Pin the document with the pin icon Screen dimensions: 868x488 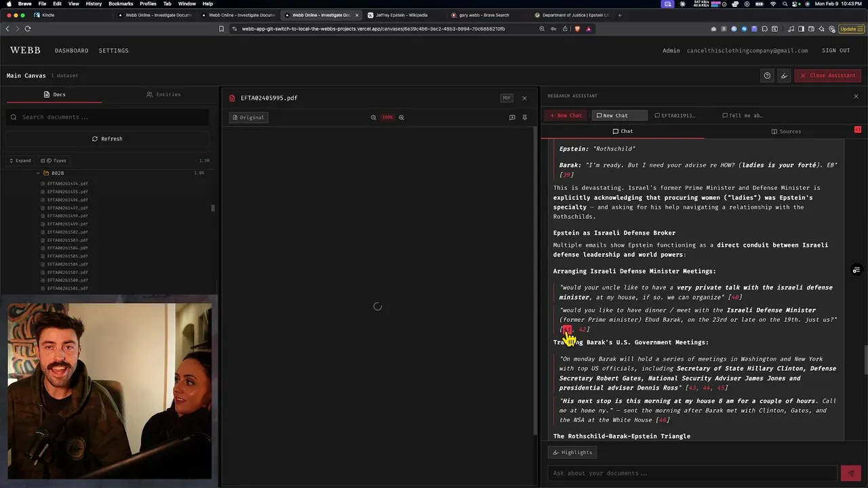click(x=524, y=117)
